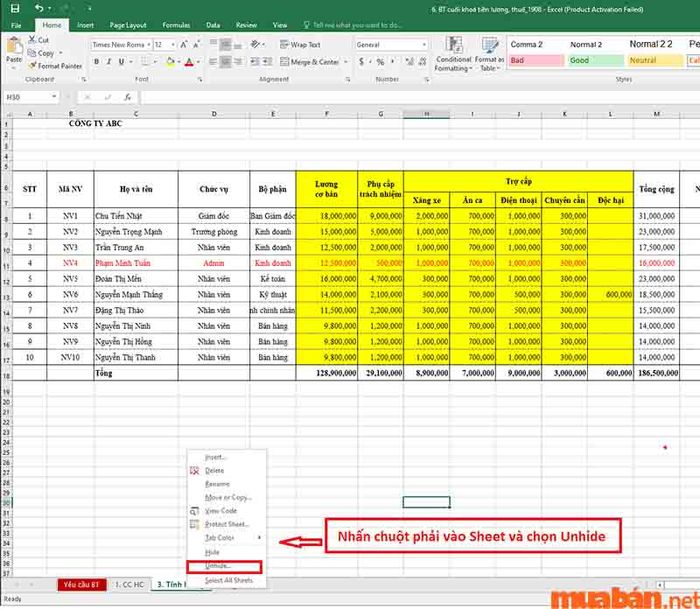The height and width of the screenshot is (609, 700).
Task: Open the Clipboard group dialog launcher
Action: pos(83,79)
